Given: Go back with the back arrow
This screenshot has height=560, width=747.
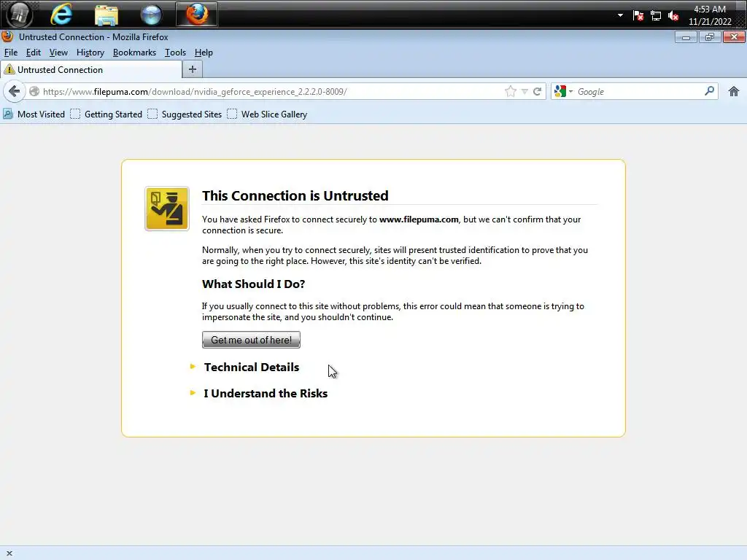Looking at the screenshot, I should coord(15,91).
